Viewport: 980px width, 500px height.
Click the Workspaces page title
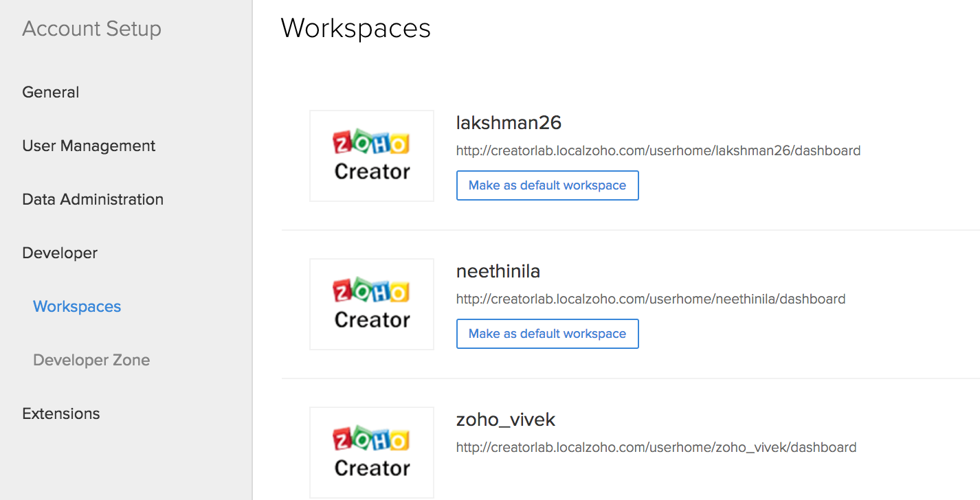pyautogui.click(x=355, y=28)
